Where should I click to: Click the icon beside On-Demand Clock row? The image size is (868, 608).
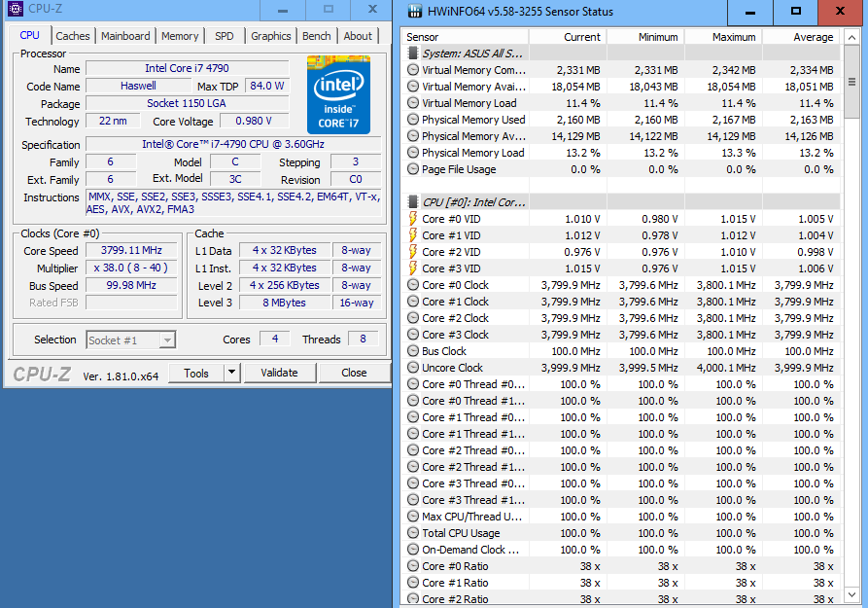coord(413,550)
